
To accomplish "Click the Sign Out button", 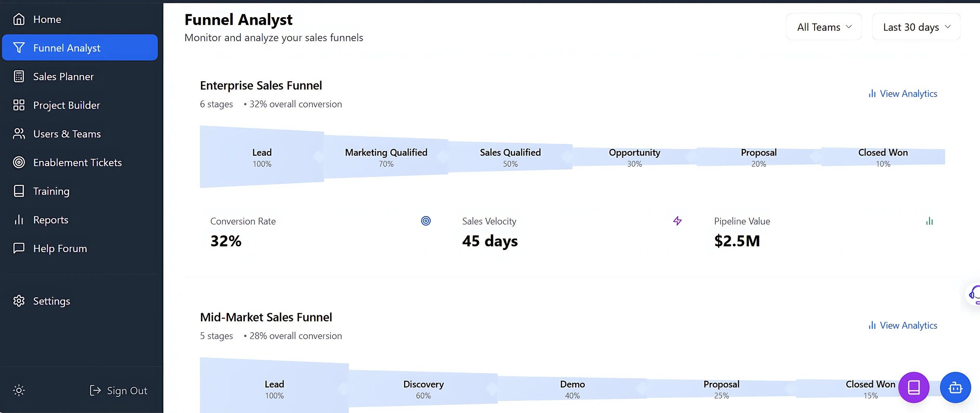I will (118, 391).
